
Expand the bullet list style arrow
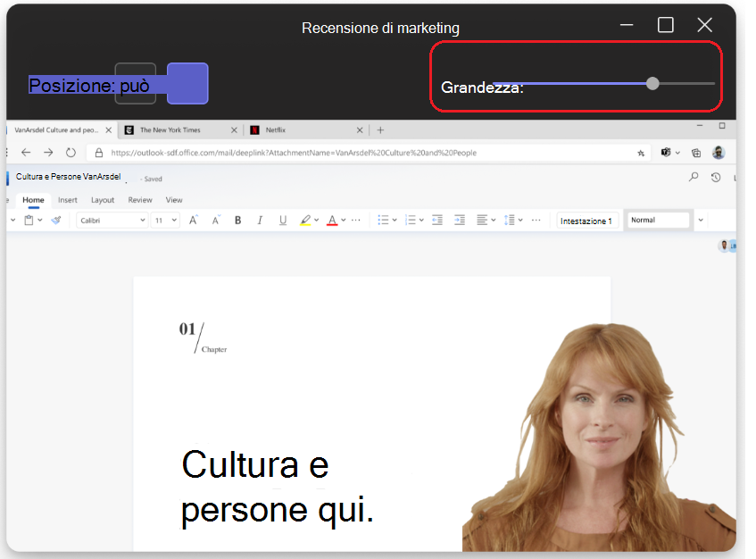tap(395, 220)
